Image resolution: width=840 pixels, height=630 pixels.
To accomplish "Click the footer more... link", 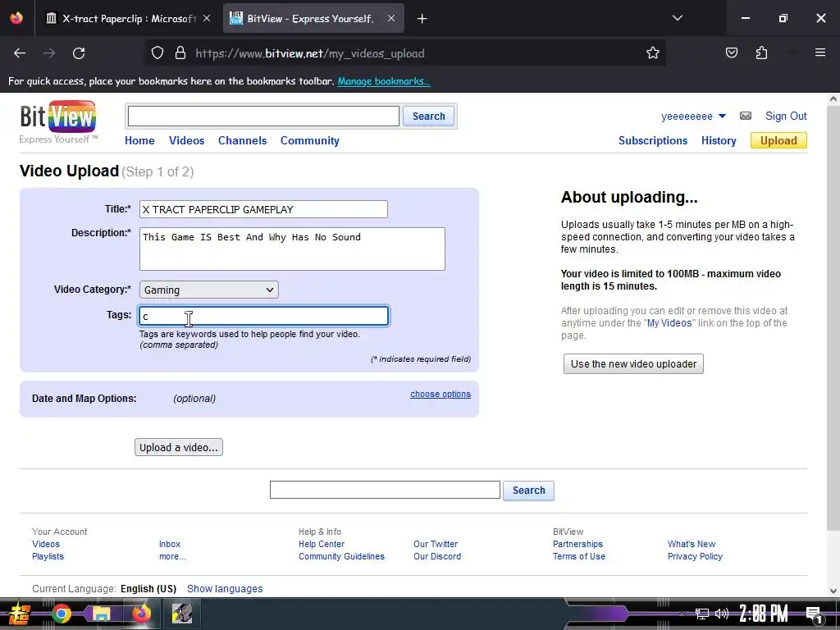I will click(x=172, y=556).
